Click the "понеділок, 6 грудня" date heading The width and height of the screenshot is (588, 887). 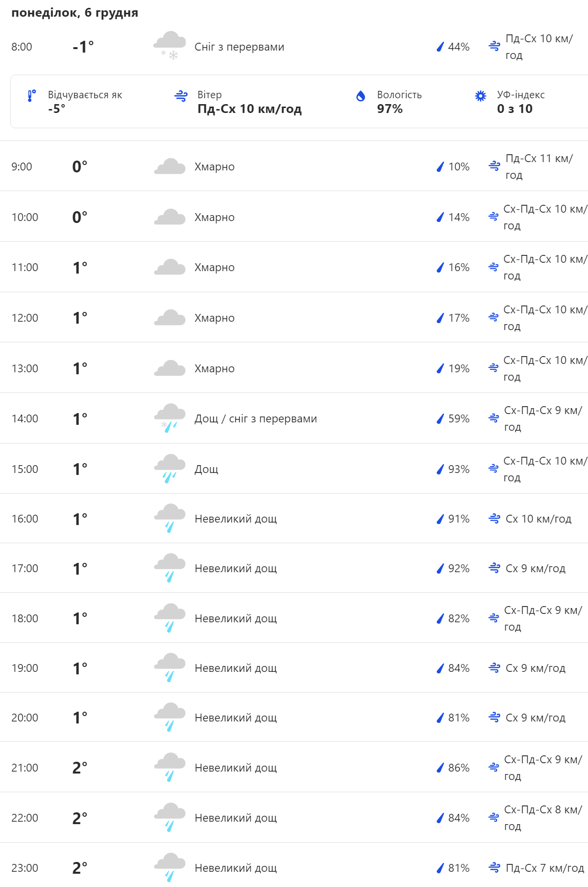pos(75,13)
